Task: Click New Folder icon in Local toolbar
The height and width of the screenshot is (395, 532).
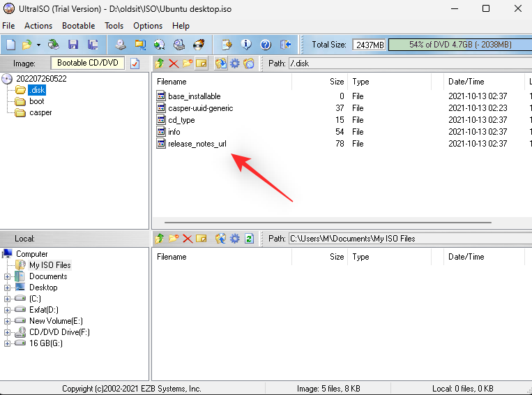Action: point(174,239)
